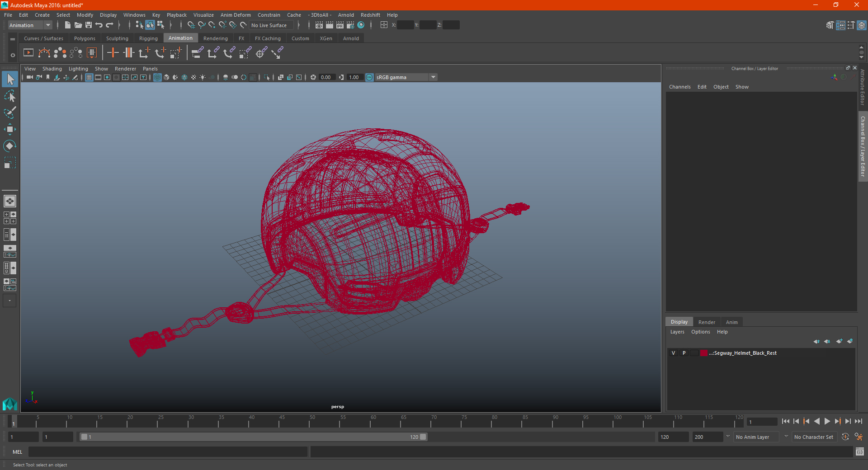Screen dimensions: 868x470
Task: Switch to the Render layer tab
Action: tap(707, 322)
